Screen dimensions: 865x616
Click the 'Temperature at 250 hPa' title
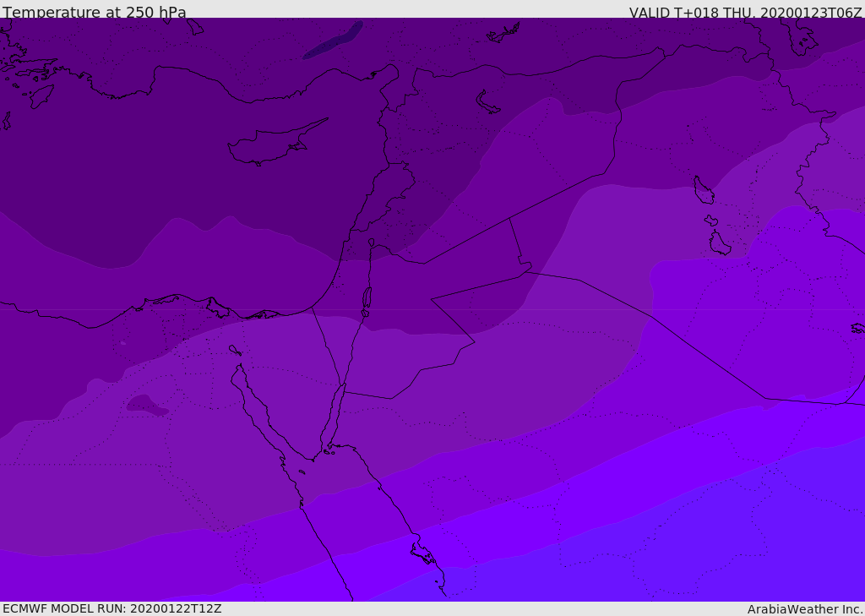pyautogui.click(x=95, y=12)
